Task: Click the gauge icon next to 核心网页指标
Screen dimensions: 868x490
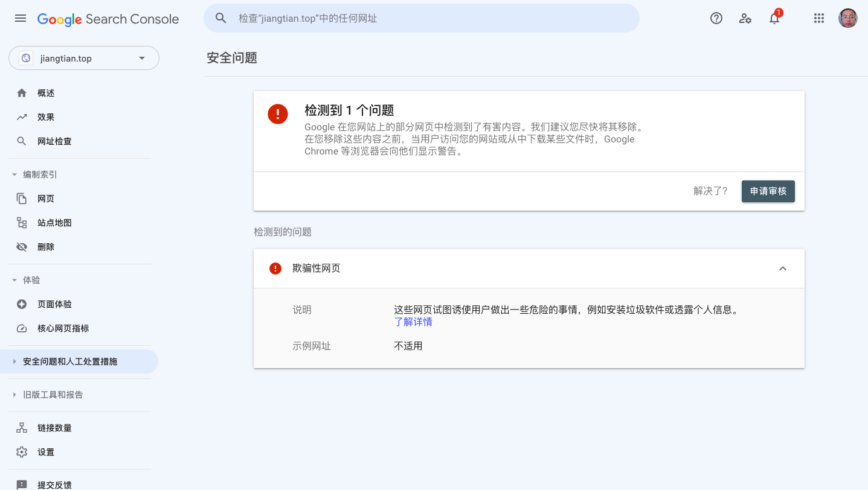Action: [22, 328]
